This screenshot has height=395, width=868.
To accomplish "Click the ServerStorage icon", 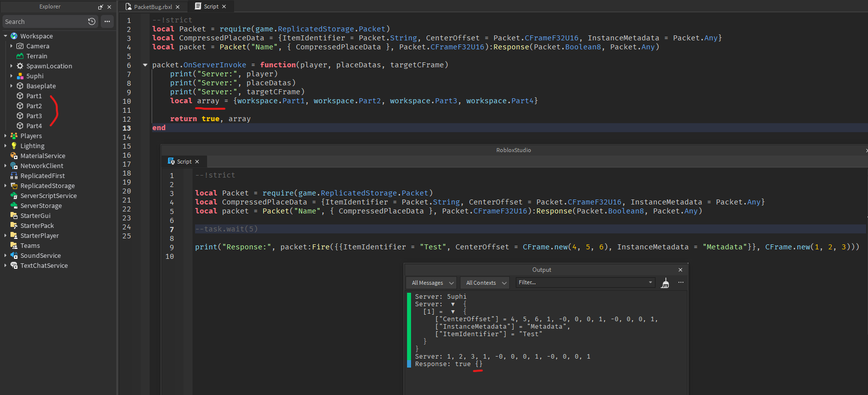I will click(14, 205).
